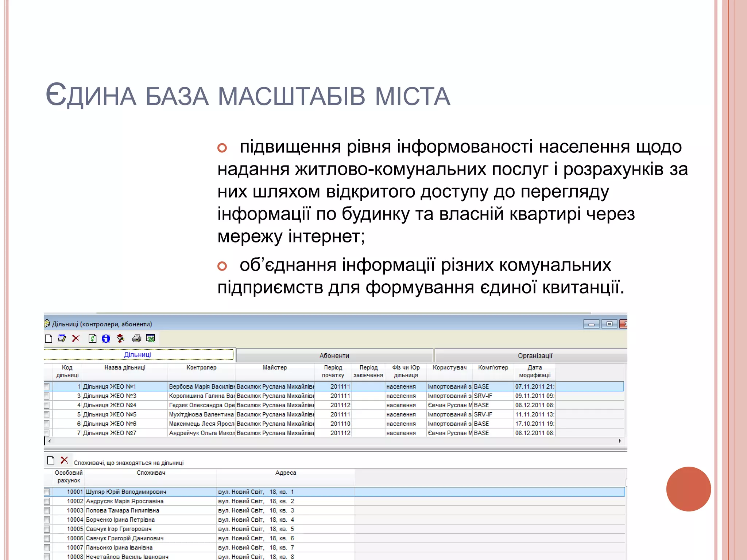
Task: Tick checkbox for account 10001 Шуляр
Action: (x=47, y=492)
